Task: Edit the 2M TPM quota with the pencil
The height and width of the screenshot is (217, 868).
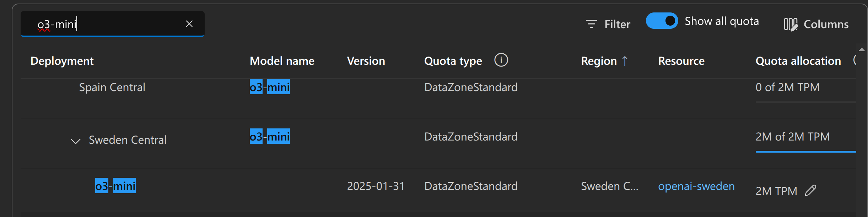Action: (x=810, y=191)
